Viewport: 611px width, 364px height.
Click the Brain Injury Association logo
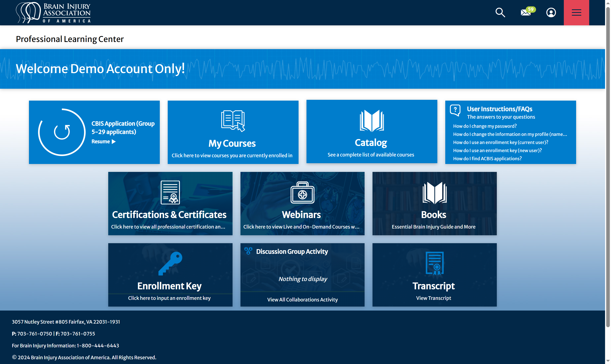(53, 12)
